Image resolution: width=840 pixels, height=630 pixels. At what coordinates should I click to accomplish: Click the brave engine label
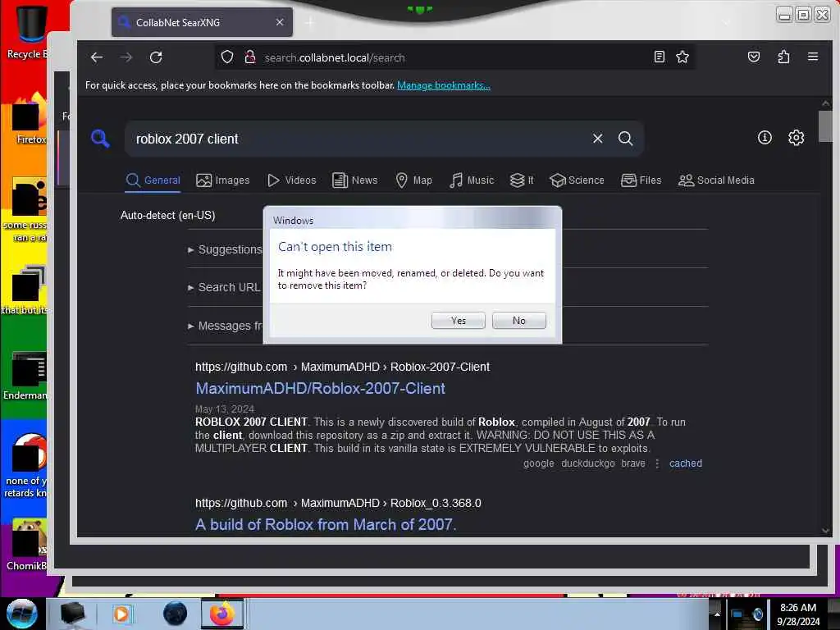633,463
